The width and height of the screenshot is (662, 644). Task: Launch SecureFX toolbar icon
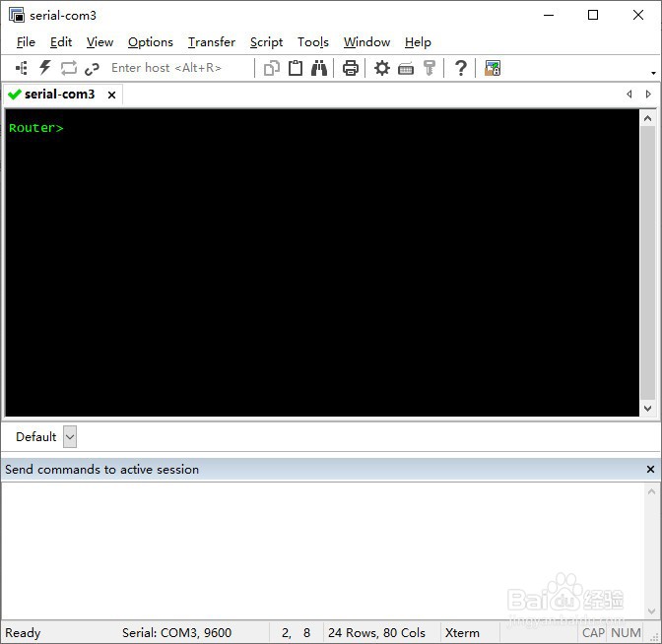[x=493, y=68]
